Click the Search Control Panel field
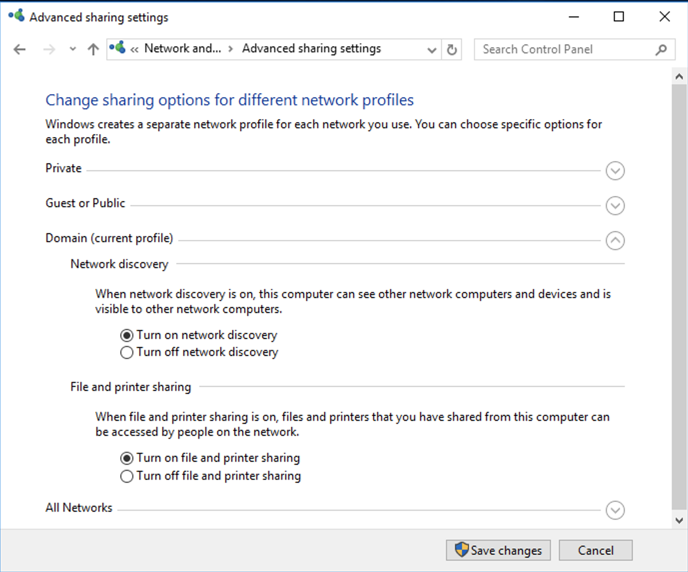 pyautogui.click(x=565, y=49)
